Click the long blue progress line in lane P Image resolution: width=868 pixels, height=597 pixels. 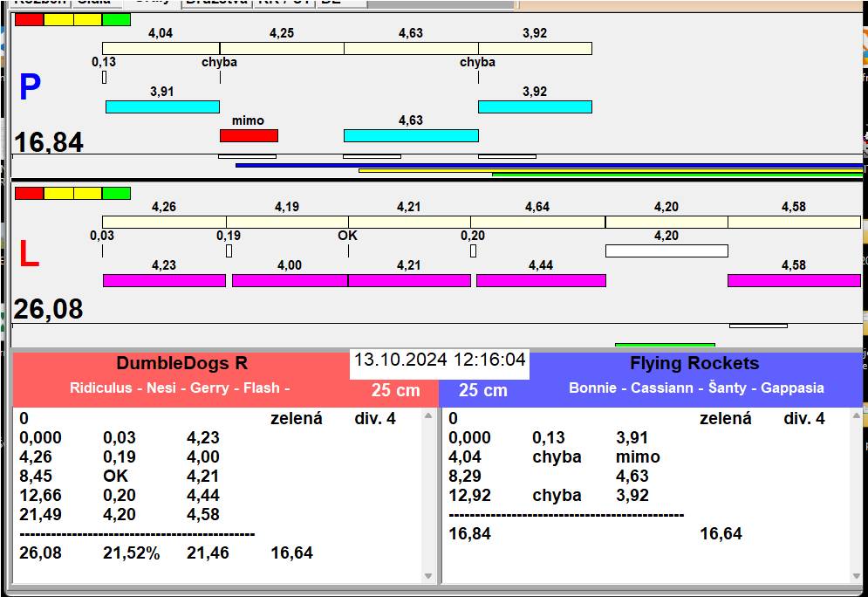(x=549, y=165)
